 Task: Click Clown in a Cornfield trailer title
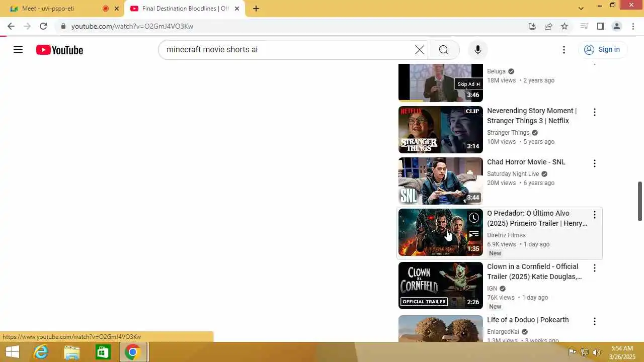[534, 271]
